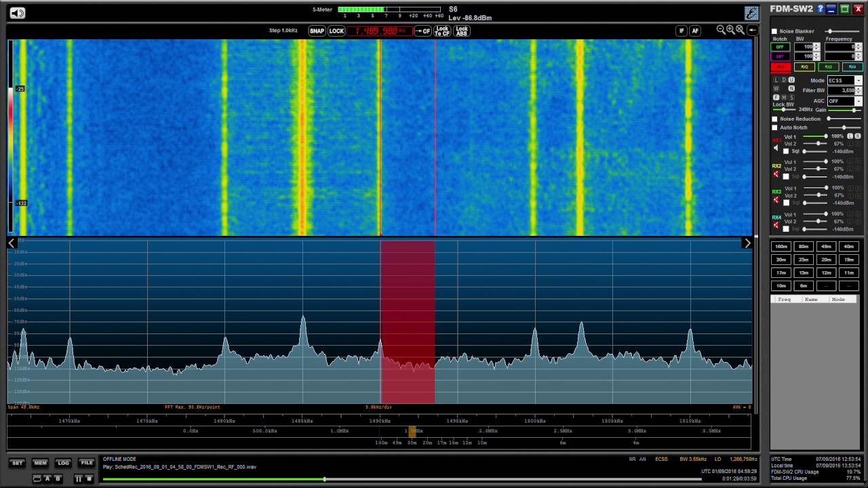Click the Lock To CF button
The image size is (868, 488).
click(x=442, y=31)
